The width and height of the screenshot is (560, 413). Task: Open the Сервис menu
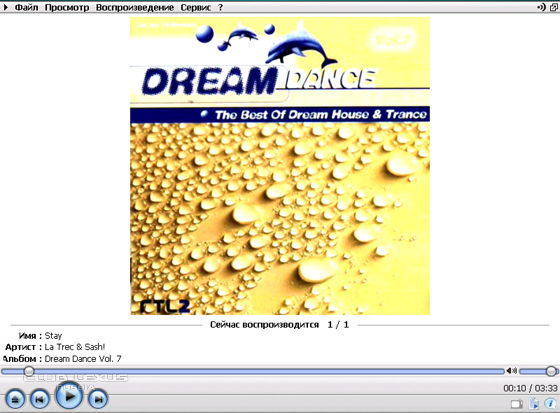[x=196, y=7]
